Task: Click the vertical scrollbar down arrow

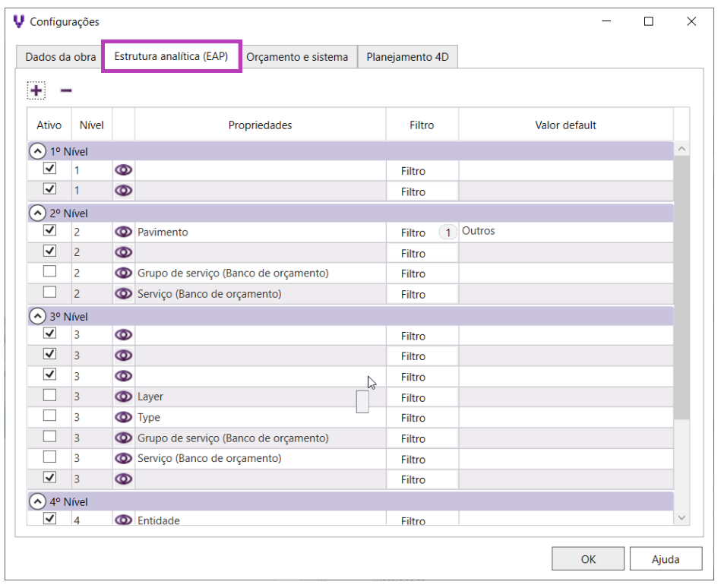Action: [x=681, y=518]
